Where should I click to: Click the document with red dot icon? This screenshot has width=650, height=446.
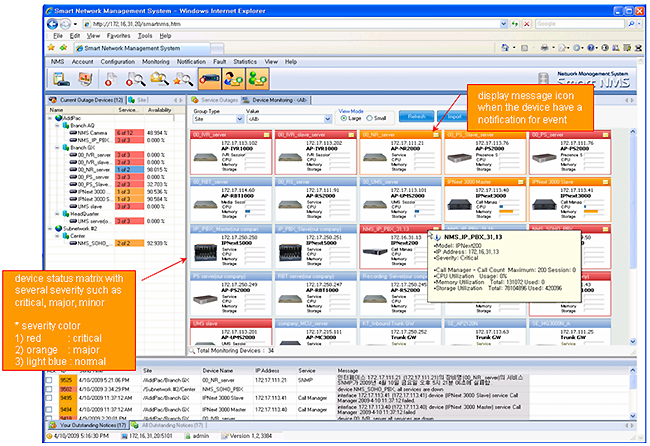110,79
